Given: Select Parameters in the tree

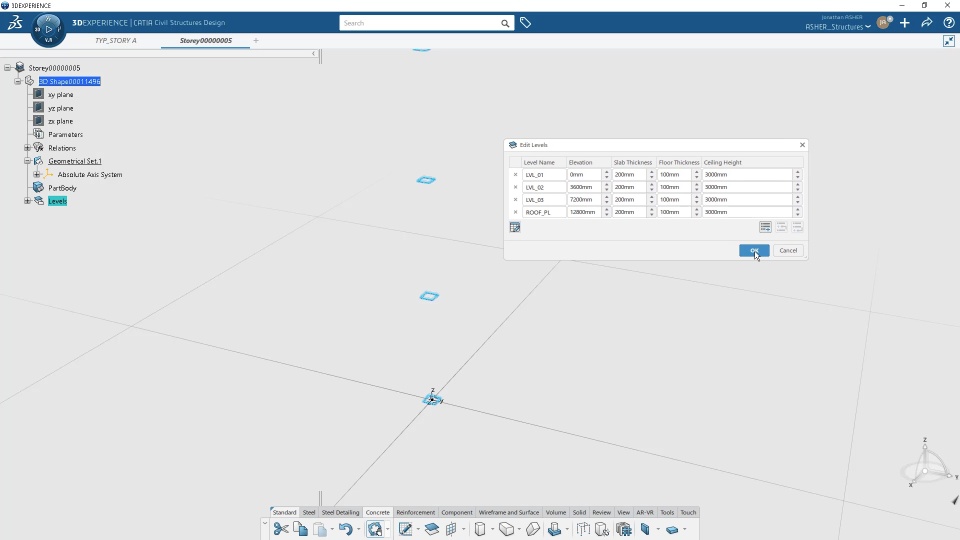Looking at the screenshot, I should (x=66, y=135).
